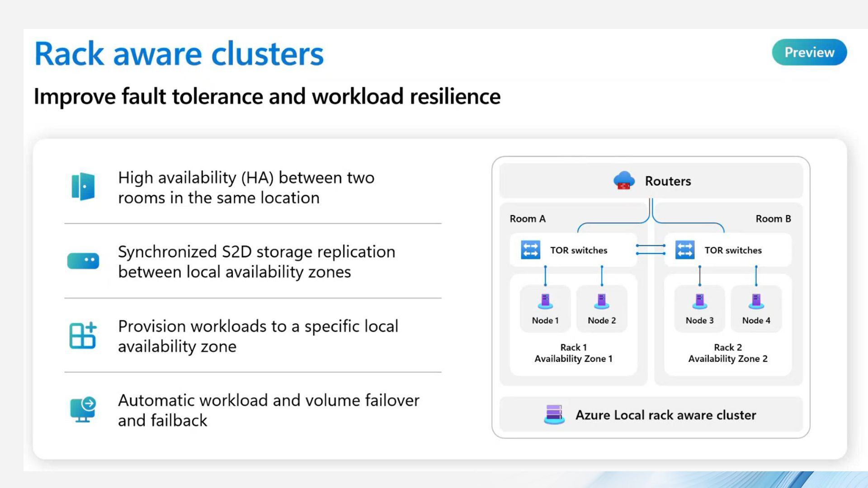
Task: Select the Node 4 server icon
Action: [756, 301]
